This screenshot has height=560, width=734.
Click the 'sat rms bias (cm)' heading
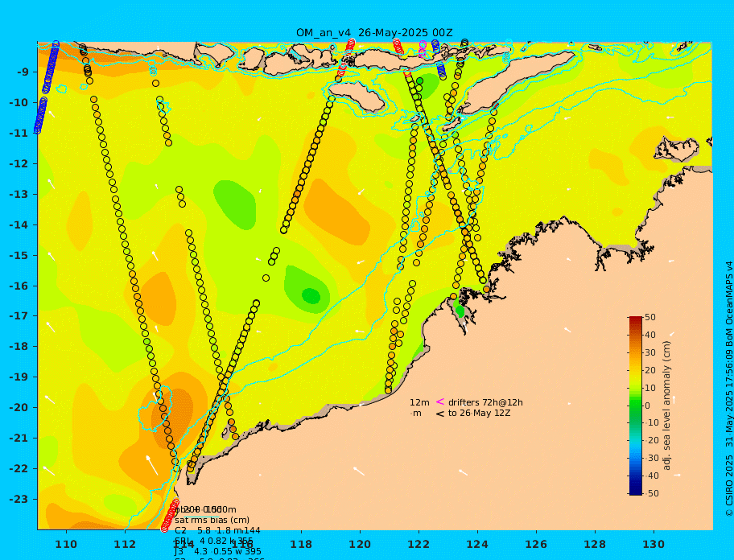[x=212, y=520]
